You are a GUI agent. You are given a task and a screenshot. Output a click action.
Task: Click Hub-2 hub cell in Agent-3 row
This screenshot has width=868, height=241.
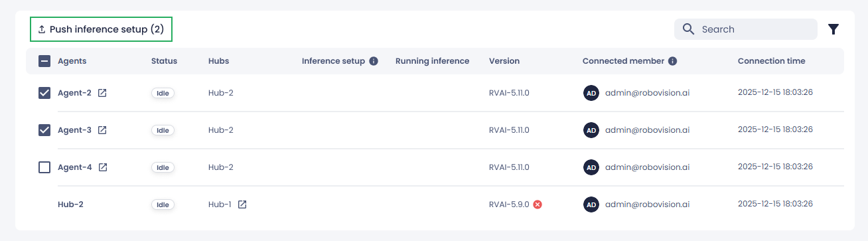[x=221, y=130]
